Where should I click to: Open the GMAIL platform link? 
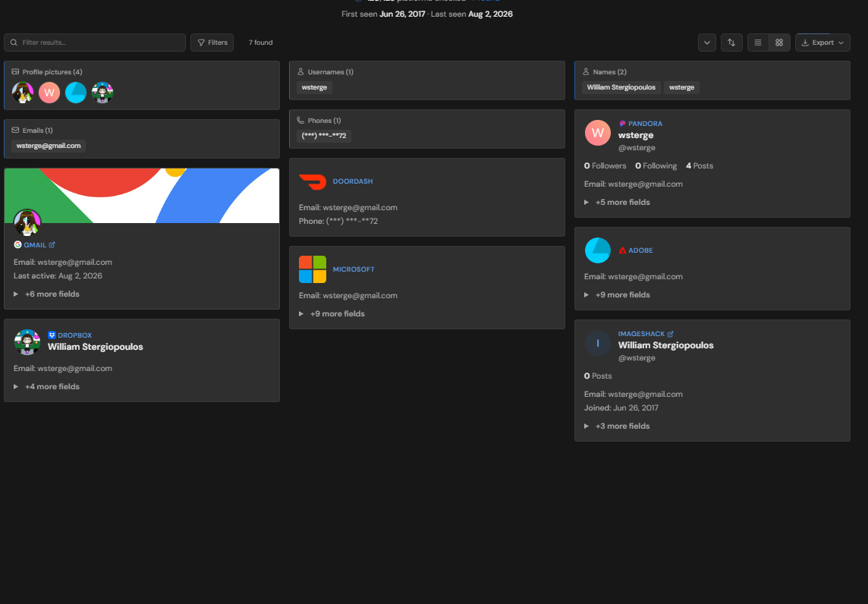pos(35,244)
